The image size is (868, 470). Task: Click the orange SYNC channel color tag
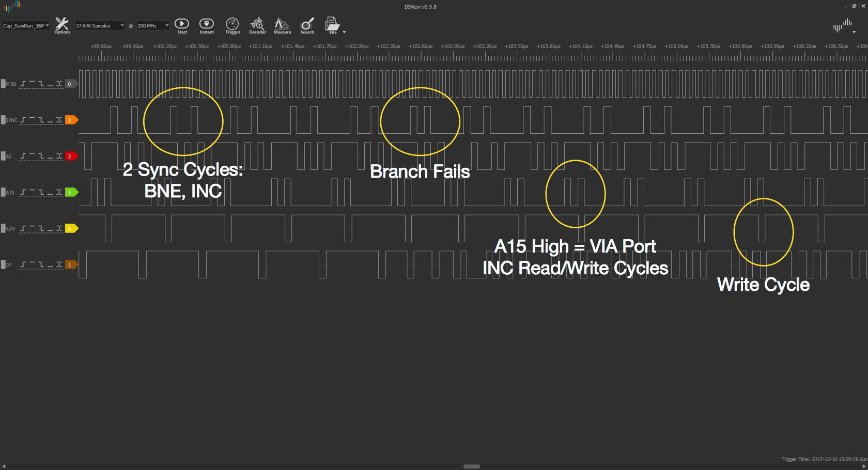click(71, 120)
